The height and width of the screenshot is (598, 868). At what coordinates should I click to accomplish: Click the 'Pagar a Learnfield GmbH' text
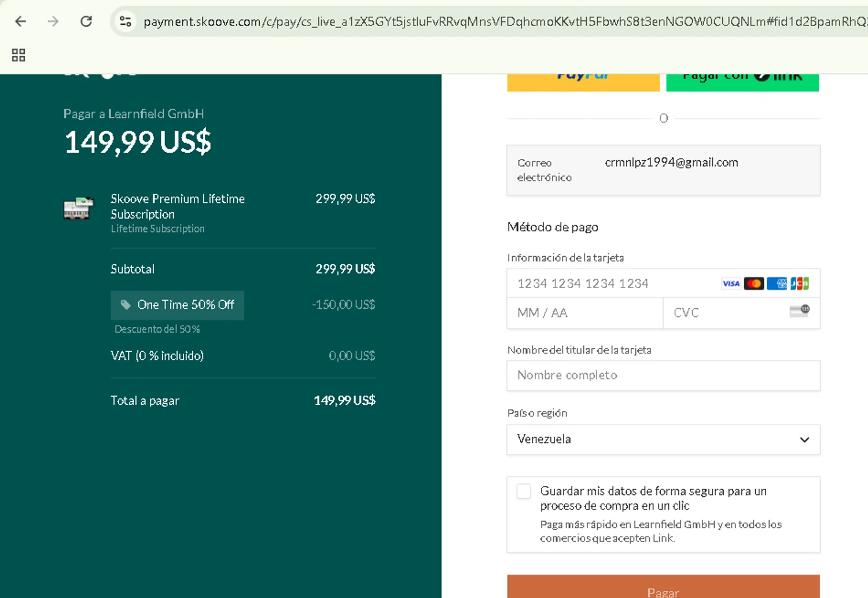(134, 114)
